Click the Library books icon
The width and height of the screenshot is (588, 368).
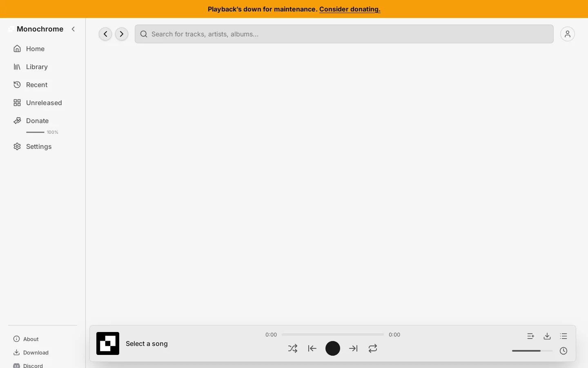coord(17,67)
